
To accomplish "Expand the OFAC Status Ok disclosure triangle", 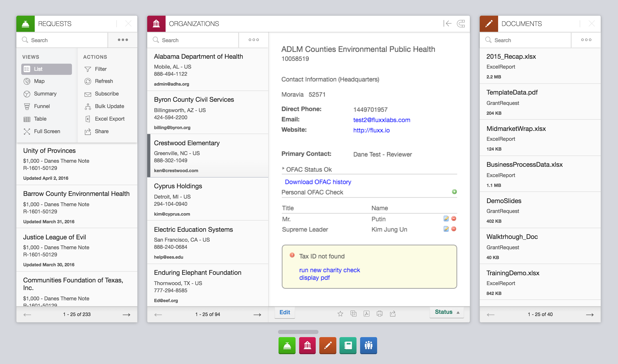I will coord(283,169).
